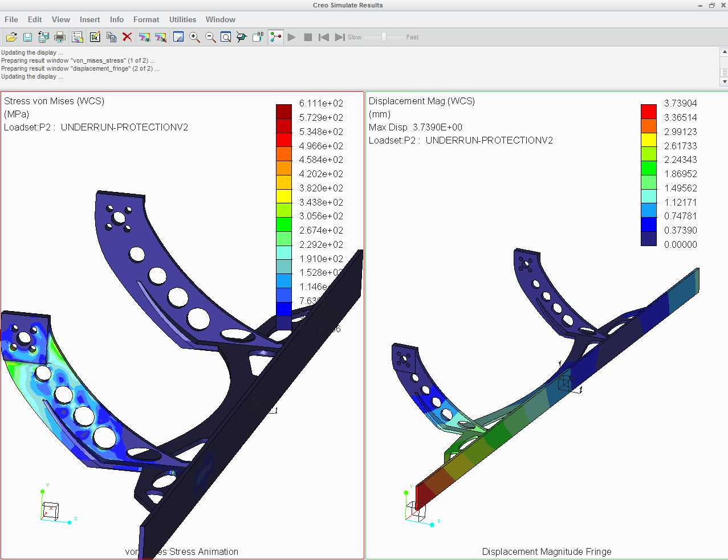This screenshot has height=560, width=728.
Task: Click the zoom in magnifier icon
Action: [x=194, y=37]
